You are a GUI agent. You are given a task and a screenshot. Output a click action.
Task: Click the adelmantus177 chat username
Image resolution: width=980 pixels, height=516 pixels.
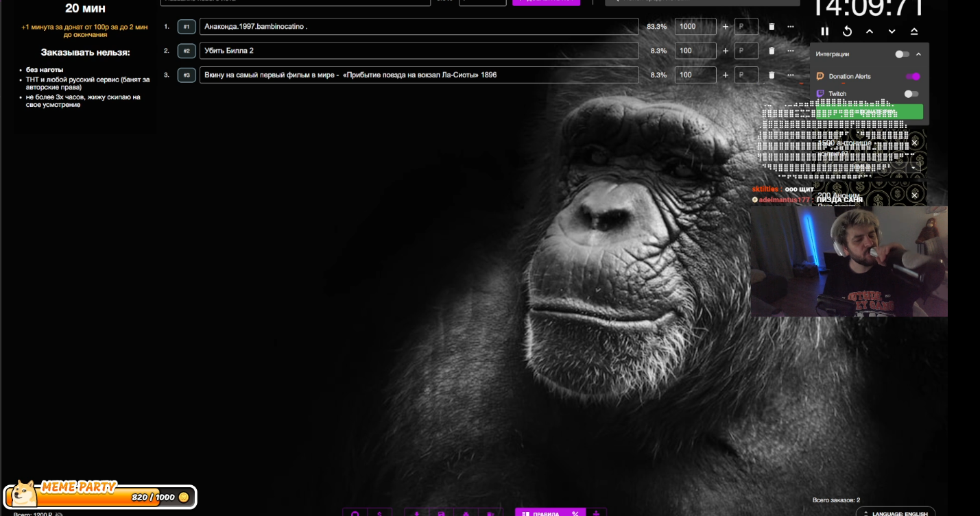pos(785,199)
